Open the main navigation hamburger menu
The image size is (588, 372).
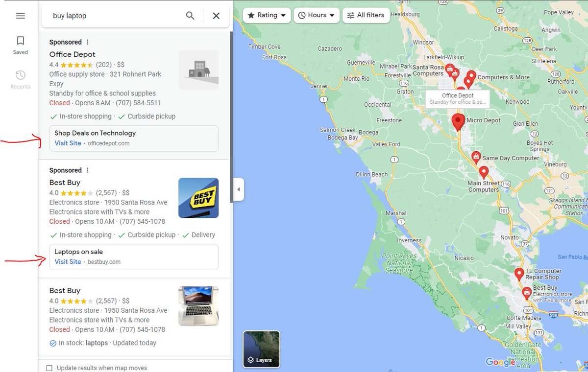click(20, 16)
